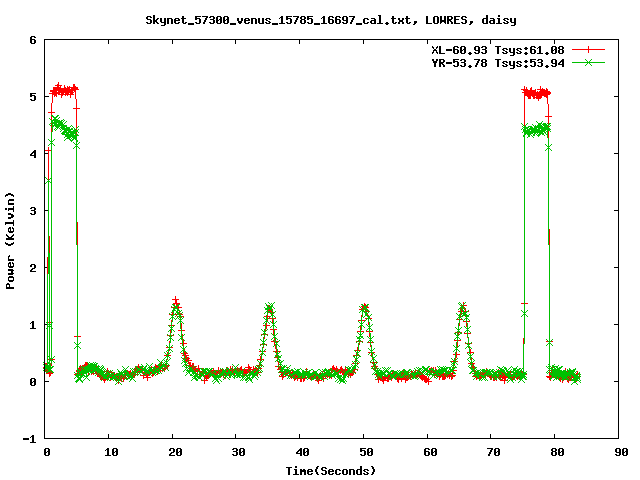
Task: Click the x-axis tick label 10
Action: 109,452
